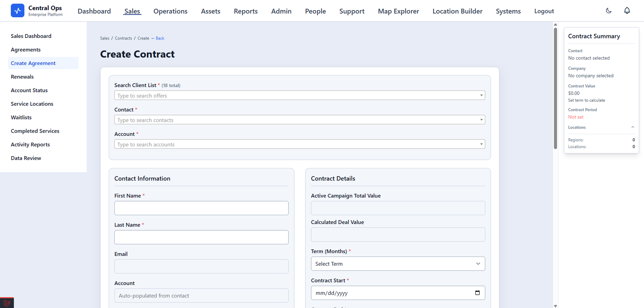The height and width of the screenshot is (308, 644).
Task: Open Agreements in sidebar
Action: (43, 50)
